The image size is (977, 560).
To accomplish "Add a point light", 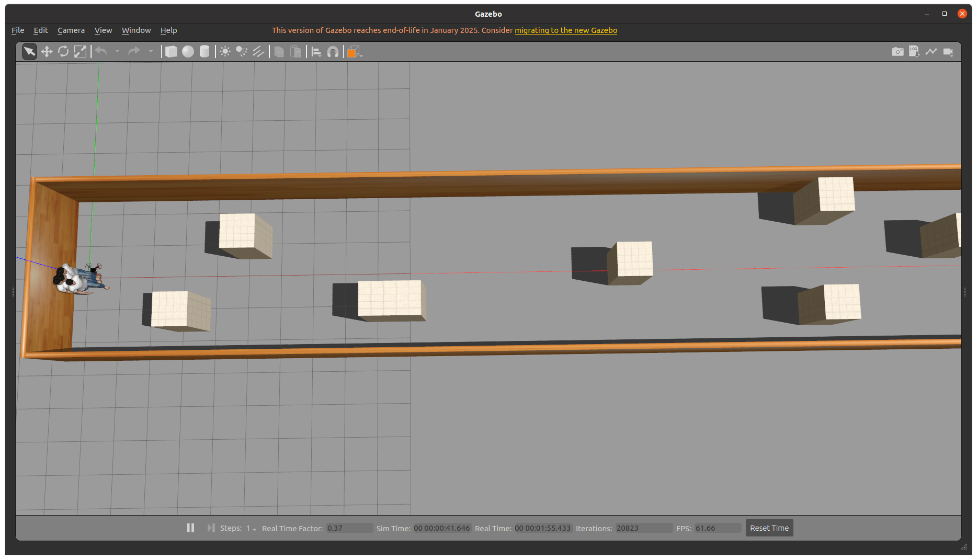I will (x=225, y=51).
